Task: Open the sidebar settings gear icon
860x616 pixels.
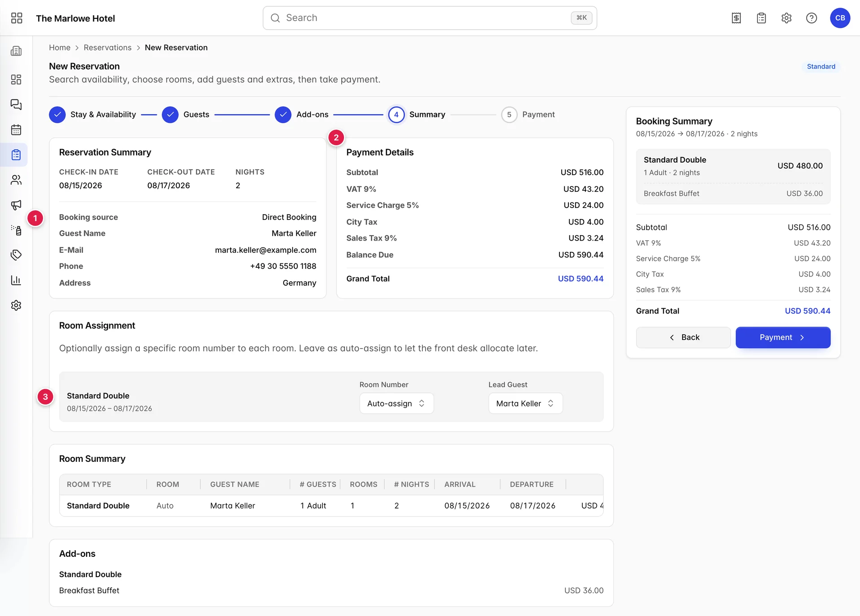Action: point(16,306)
